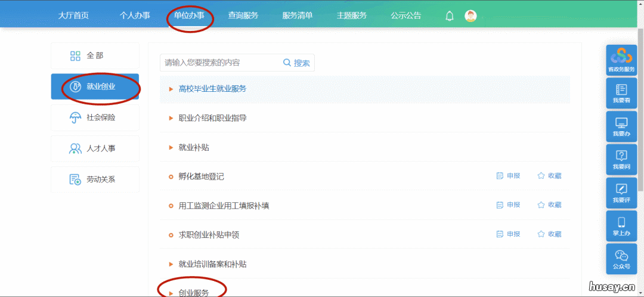Click the 搜索 button text
The height and width of the screenshot is (297, 644).
point(302,63)
